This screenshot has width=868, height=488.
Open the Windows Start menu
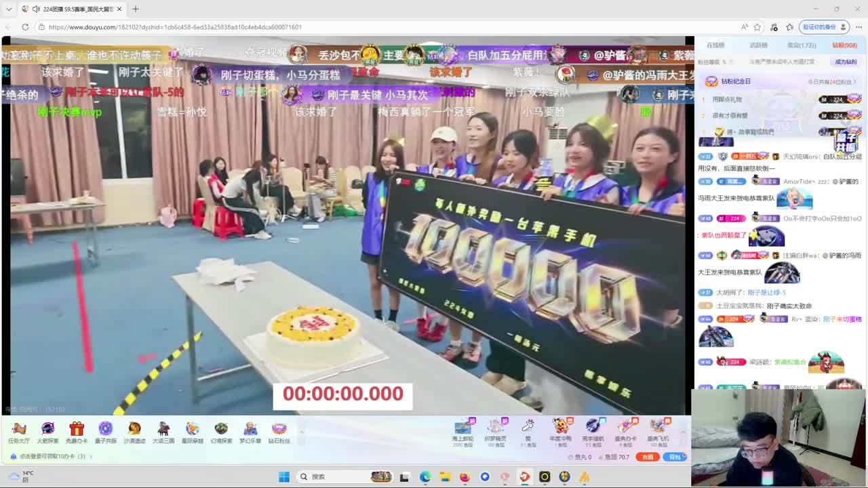coord(284,477)
